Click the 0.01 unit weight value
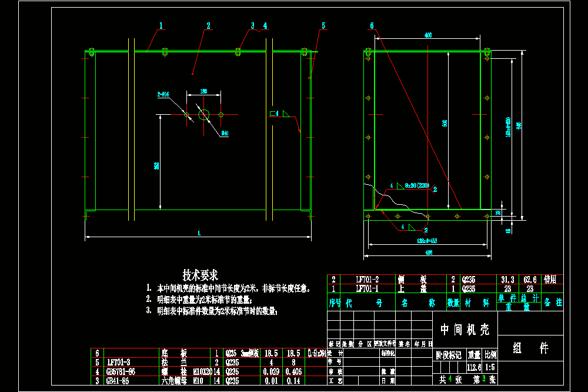Viewport: 588px width, 392px height. [271, 381]
